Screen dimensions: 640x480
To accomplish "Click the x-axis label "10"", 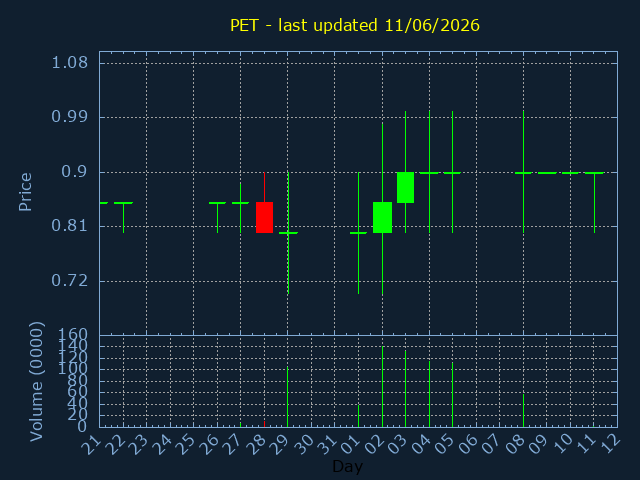I will point(562,445).
